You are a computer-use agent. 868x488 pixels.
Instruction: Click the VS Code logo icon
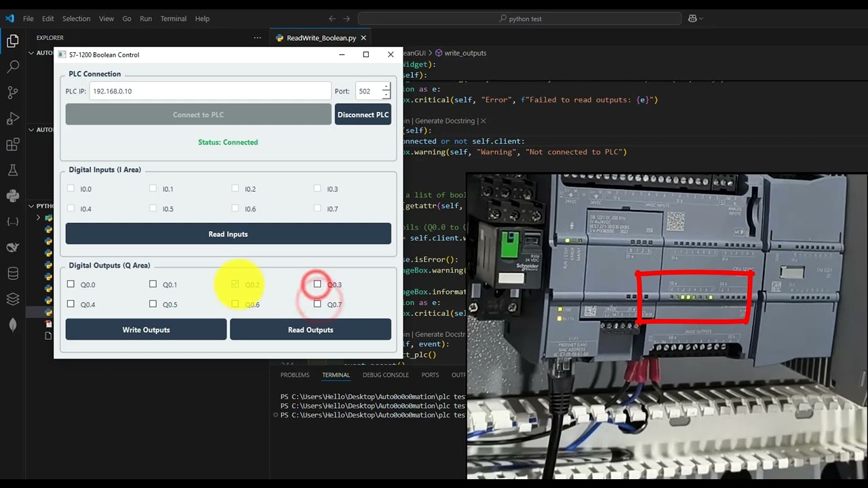point(9,18)
